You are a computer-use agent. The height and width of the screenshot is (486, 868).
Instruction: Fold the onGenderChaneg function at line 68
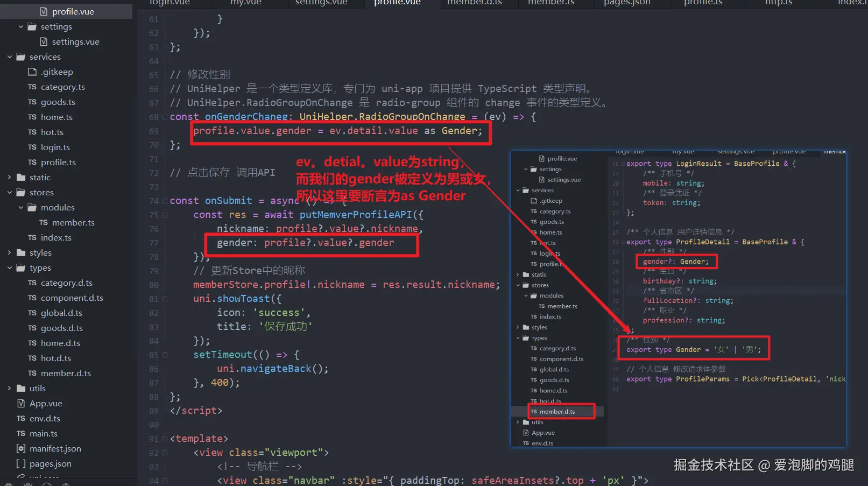[x=165, y=117]
